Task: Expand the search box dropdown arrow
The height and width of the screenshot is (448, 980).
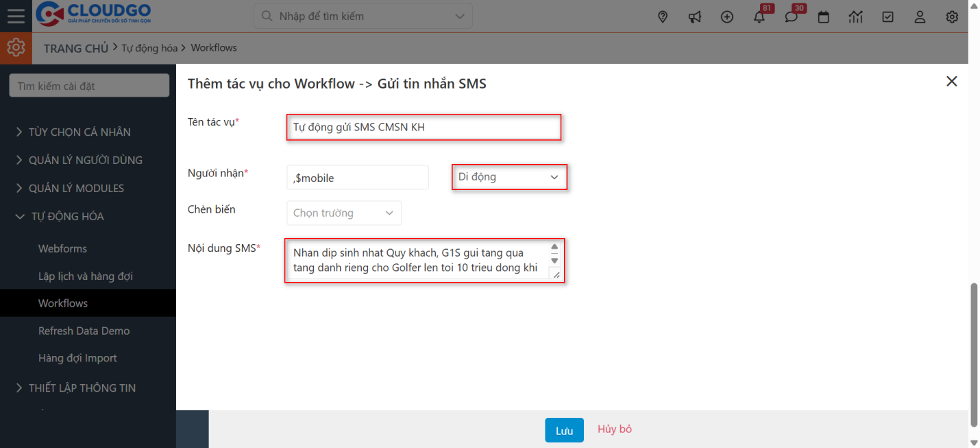Action: pyautogui.click(x=459, y=16)
